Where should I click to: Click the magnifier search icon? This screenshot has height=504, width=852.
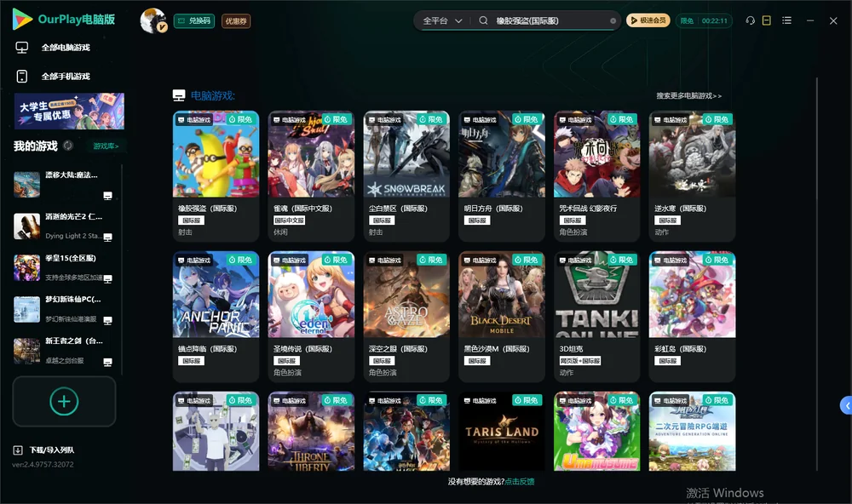click(483, 20)
